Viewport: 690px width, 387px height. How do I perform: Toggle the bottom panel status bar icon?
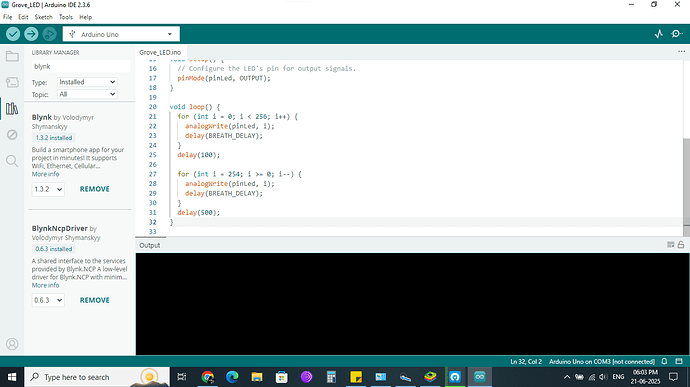pyautogui.click(x=679, y=361)
